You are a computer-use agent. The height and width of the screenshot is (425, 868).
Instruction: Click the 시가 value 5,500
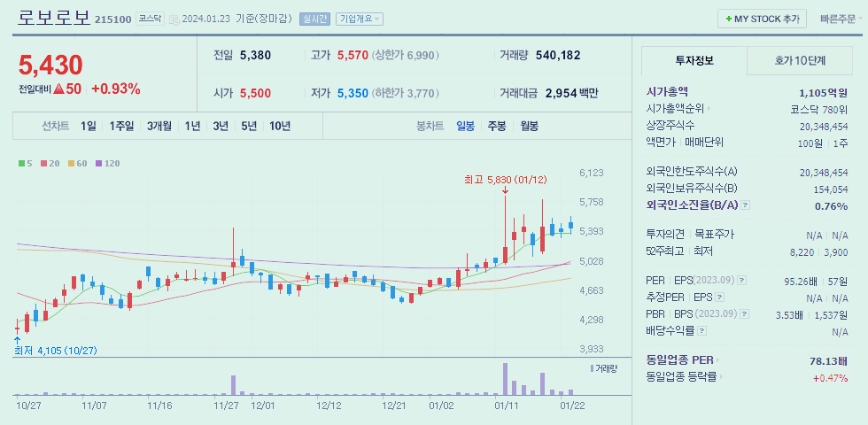point(255,93)
